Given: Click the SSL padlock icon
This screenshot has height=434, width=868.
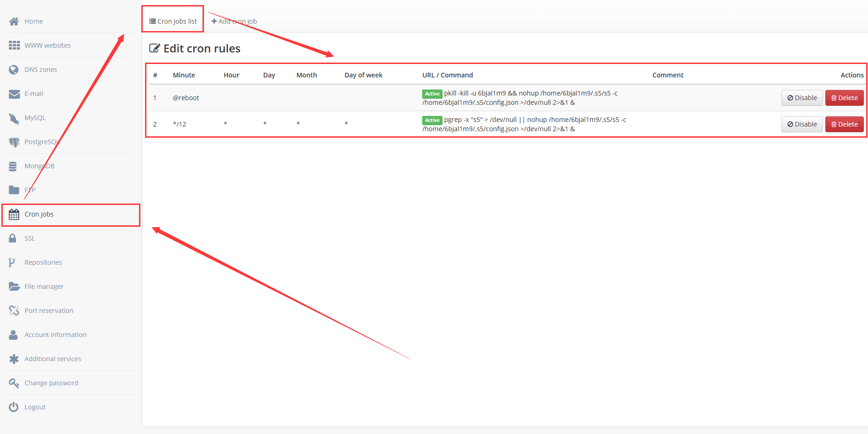Looking at the screenshot, I should (13, 238).
